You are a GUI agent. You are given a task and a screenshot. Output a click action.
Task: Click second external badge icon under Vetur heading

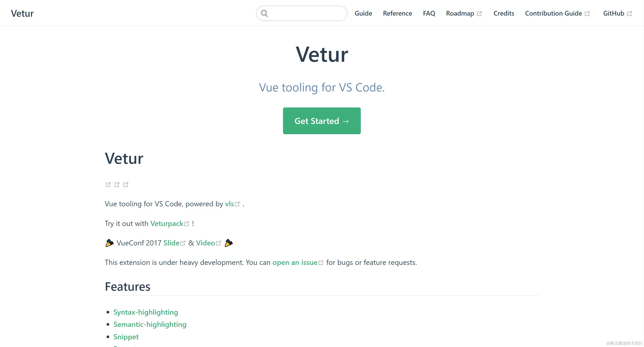pos(117,185)
